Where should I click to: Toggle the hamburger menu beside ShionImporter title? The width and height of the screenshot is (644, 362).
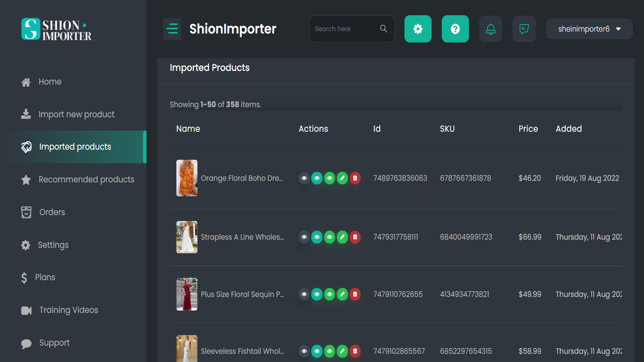[172, 29]
